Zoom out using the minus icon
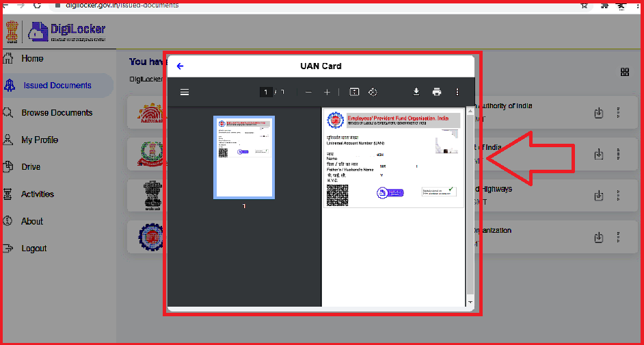The image size is (644, 345). [309, 92]
